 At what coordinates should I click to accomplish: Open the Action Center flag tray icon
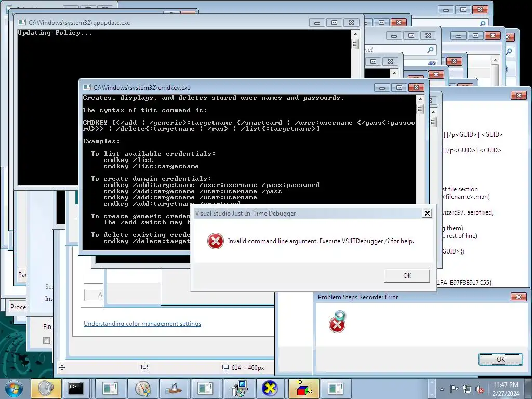454,389
